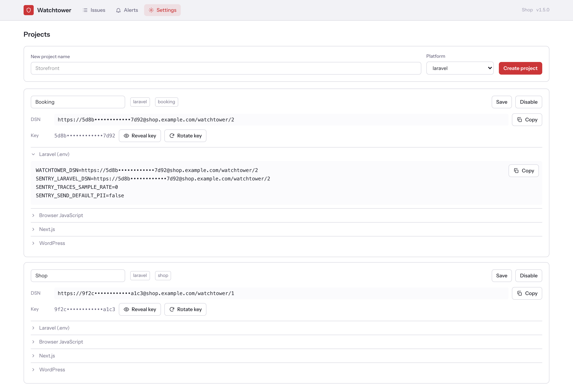Viewport: 573px width, 392px height.
Task: Click the 'booking' slug tag
Action: (166, 102)
